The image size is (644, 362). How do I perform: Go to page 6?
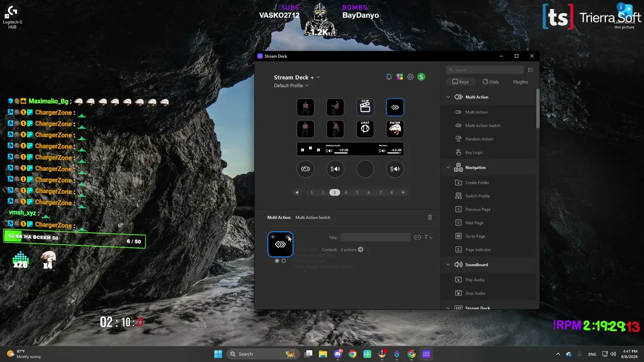click(369, 193)
